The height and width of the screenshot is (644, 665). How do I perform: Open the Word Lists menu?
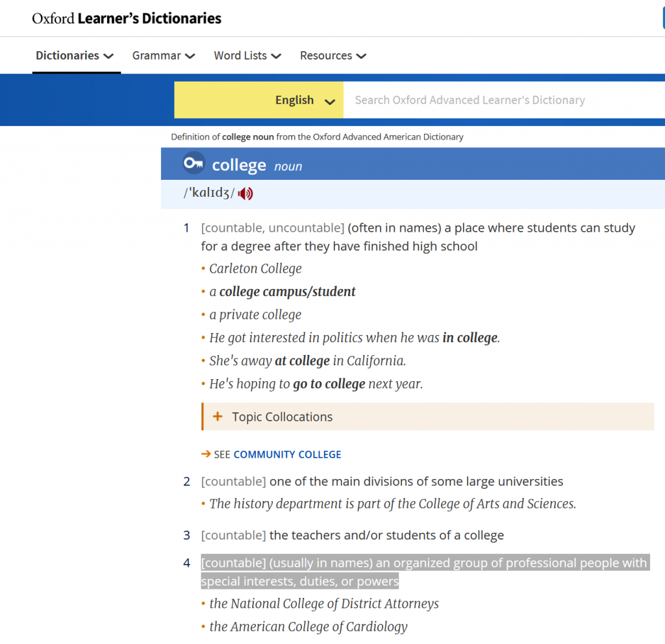pos(247,56)
